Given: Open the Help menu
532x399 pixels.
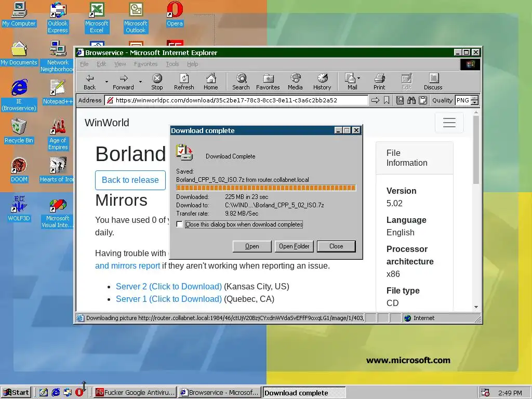Looking at the screenshot, I should click(192, 64).
